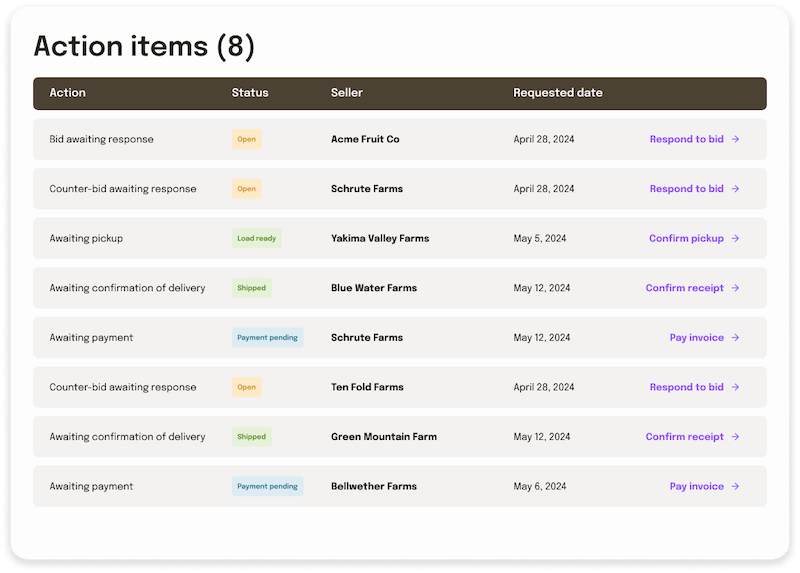Click the Action column header

coord(67,93)
